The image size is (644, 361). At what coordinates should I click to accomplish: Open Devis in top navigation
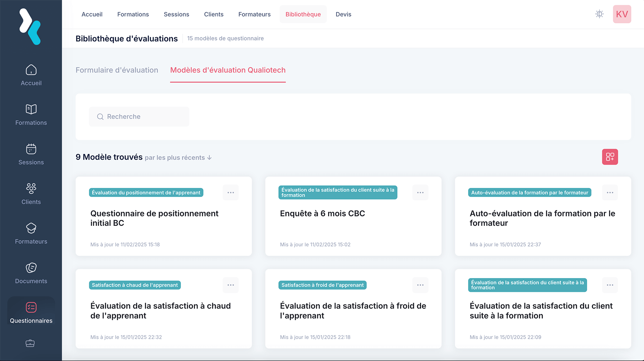coord(343,14)
